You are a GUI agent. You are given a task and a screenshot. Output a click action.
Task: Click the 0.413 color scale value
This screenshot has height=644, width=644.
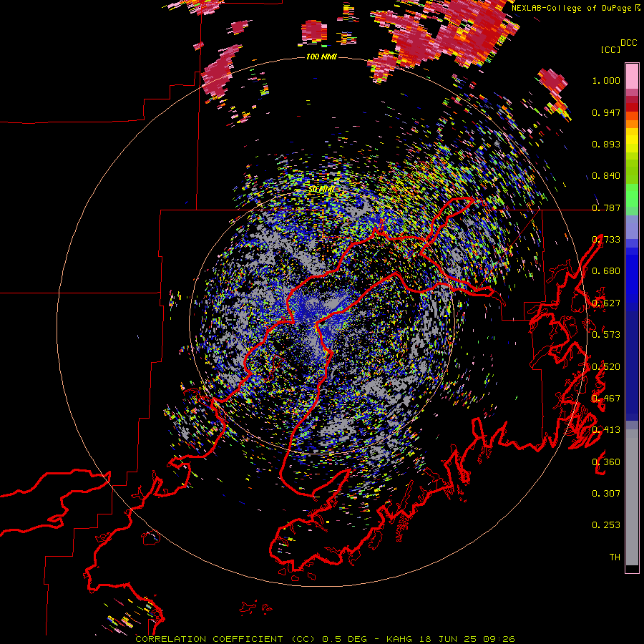coord(606,430)
